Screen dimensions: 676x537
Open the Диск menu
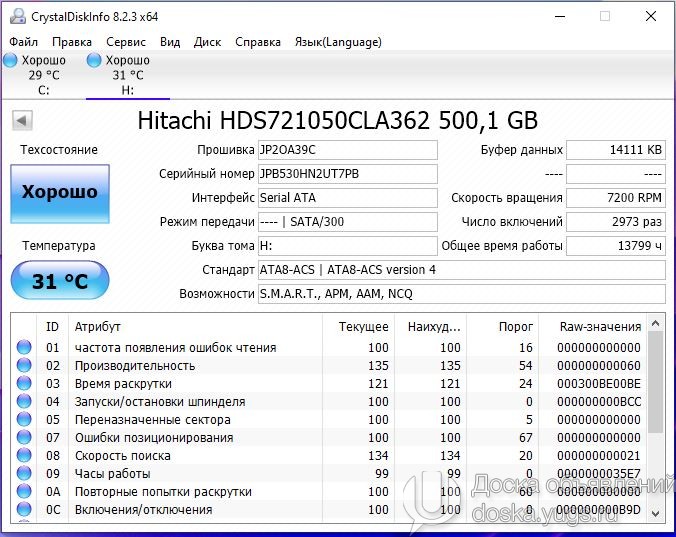point(207,42)
